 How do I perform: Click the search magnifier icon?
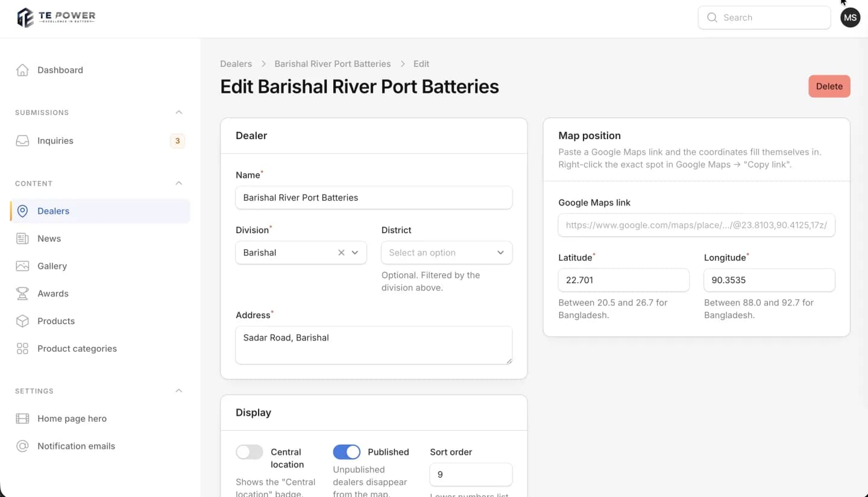tap(712, 17)
